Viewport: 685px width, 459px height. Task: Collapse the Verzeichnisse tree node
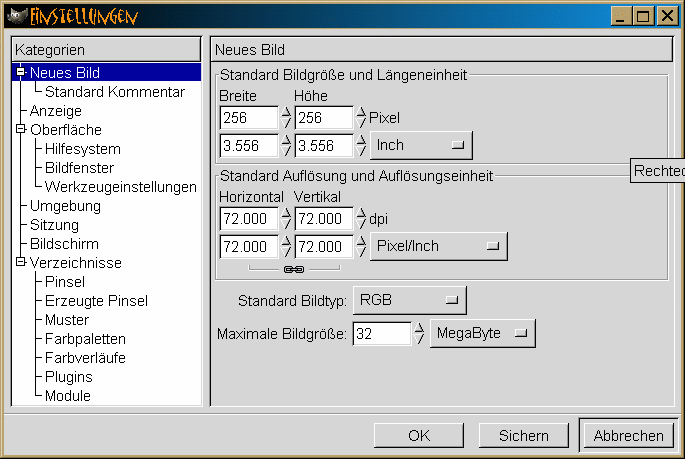click(x=21, y=263)
